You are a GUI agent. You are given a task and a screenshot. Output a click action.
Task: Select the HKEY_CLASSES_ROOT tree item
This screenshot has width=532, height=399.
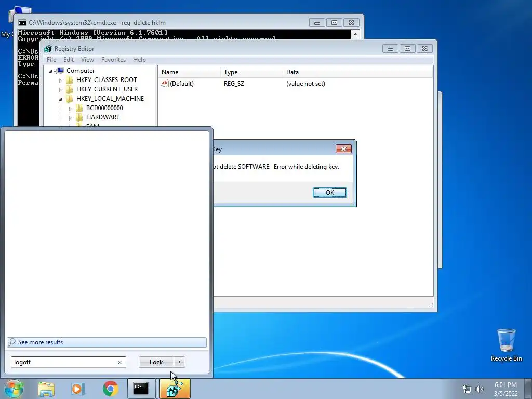pyautogui.click(x=107, y=80)
